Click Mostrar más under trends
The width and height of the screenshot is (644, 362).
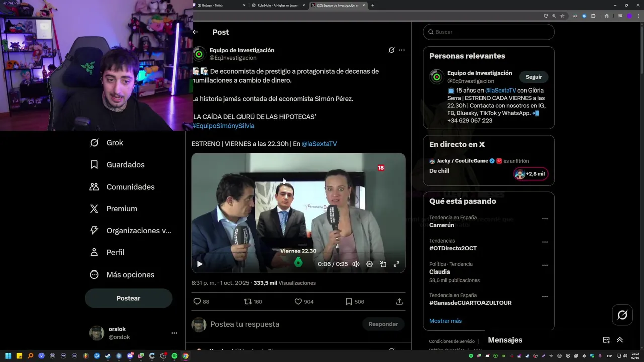[x=445, y=321]
